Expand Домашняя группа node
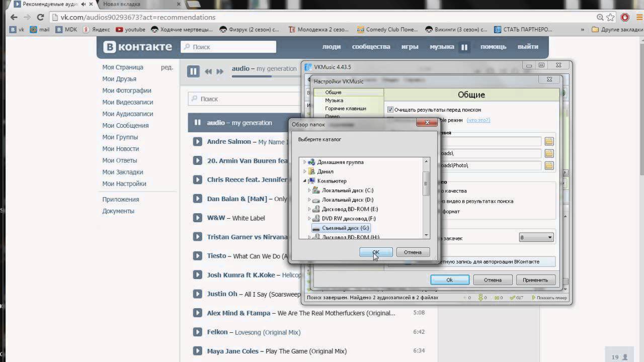The image size is (644, 362). [x=304, y=162]
